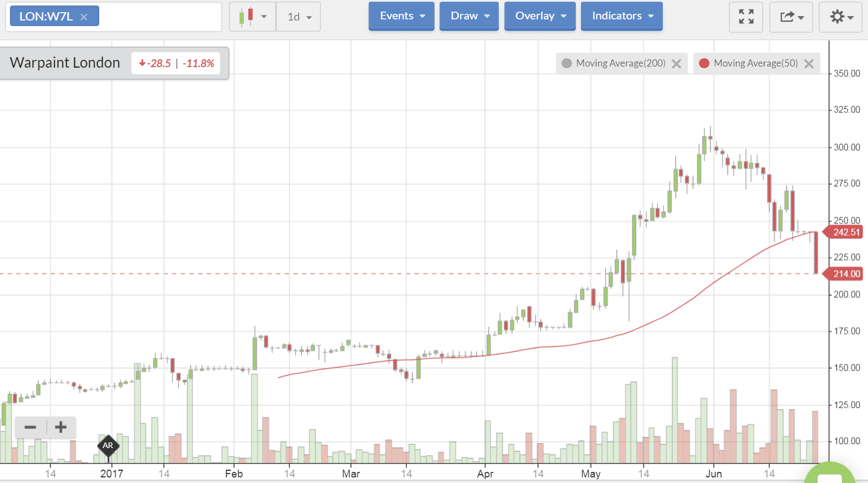Open the Events menu
The width and height of the screenshot is (868, 483).
tap(402, 16)
